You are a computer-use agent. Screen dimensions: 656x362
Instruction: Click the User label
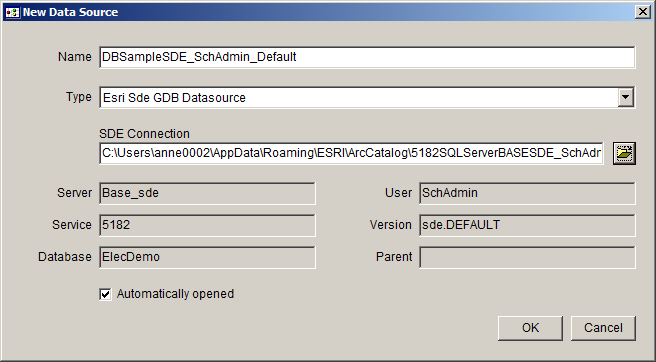pyautogui.click(x=398, y=193)
